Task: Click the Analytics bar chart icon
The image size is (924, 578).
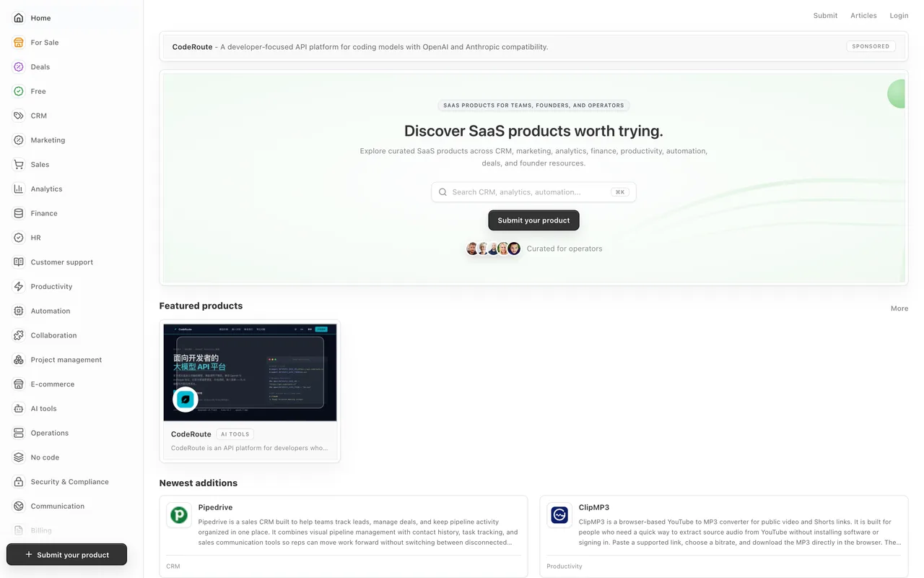Action: 19,189
